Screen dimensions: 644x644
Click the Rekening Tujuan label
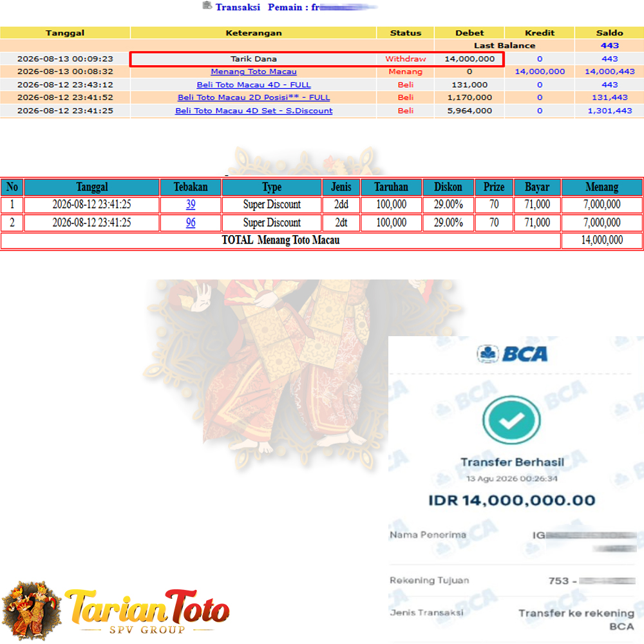pos(429,580)
